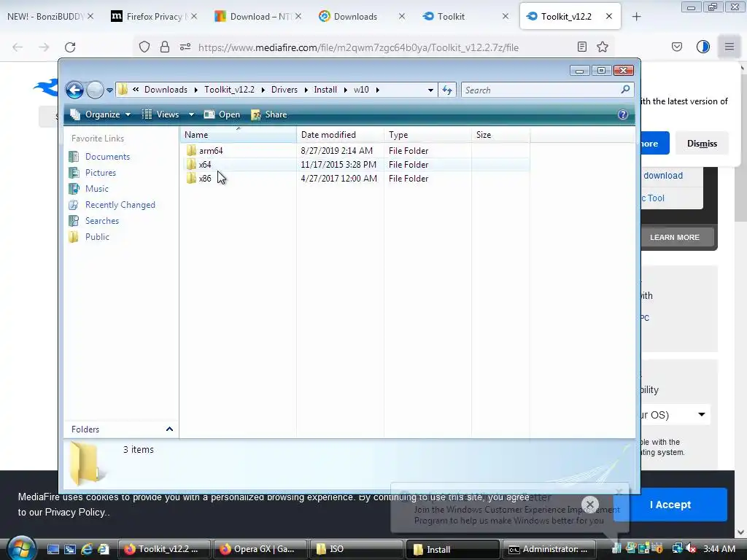Click the Explorer Search input box

tap(547, 90)
